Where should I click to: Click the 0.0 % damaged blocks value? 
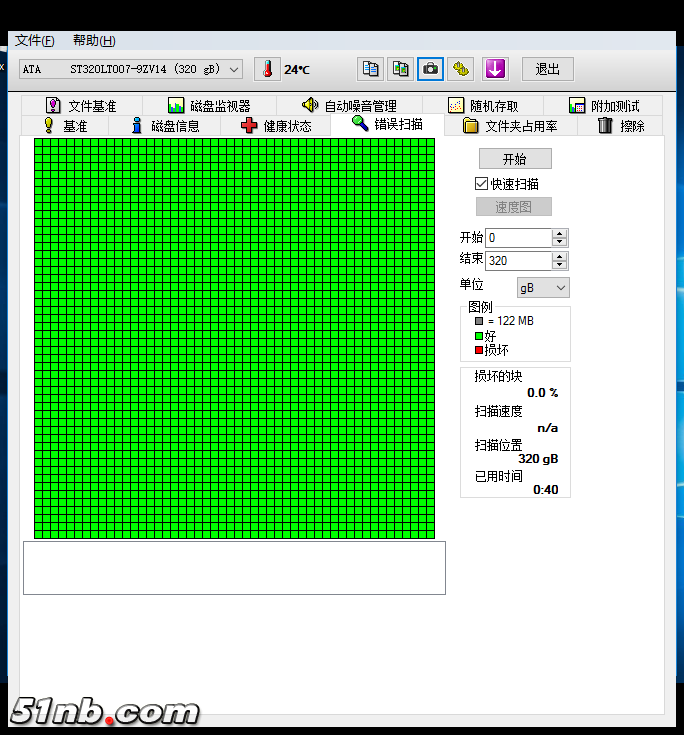542,392
